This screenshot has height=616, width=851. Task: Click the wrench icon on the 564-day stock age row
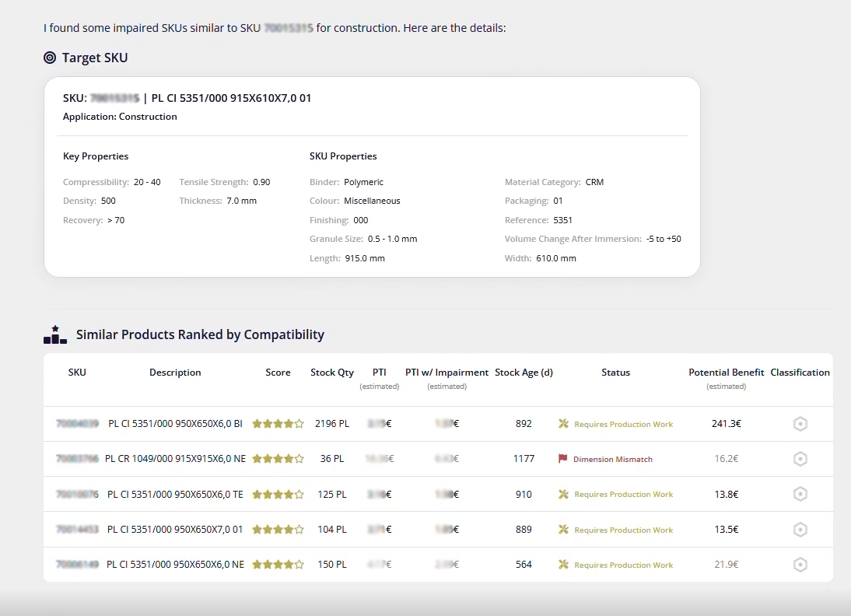(562, 564)
